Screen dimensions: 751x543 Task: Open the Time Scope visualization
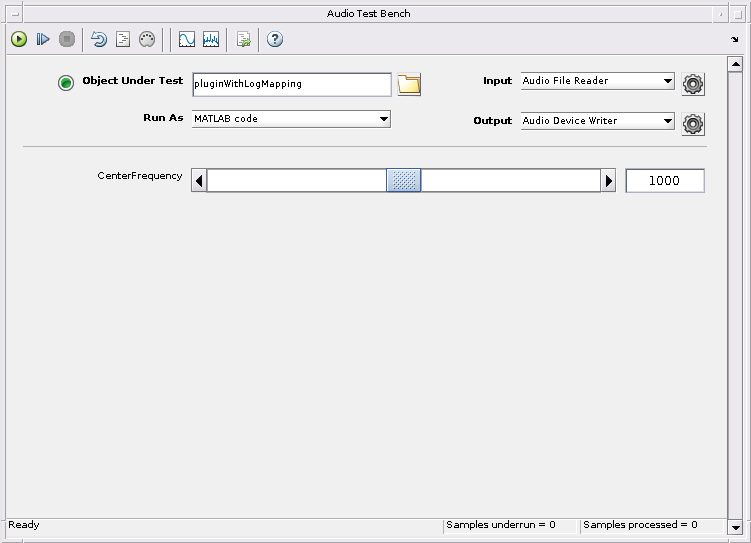click(x=187, y=39)
